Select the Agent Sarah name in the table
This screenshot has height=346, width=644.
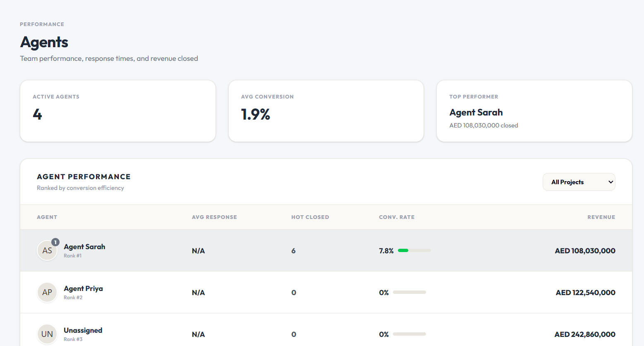click(84, 247)
